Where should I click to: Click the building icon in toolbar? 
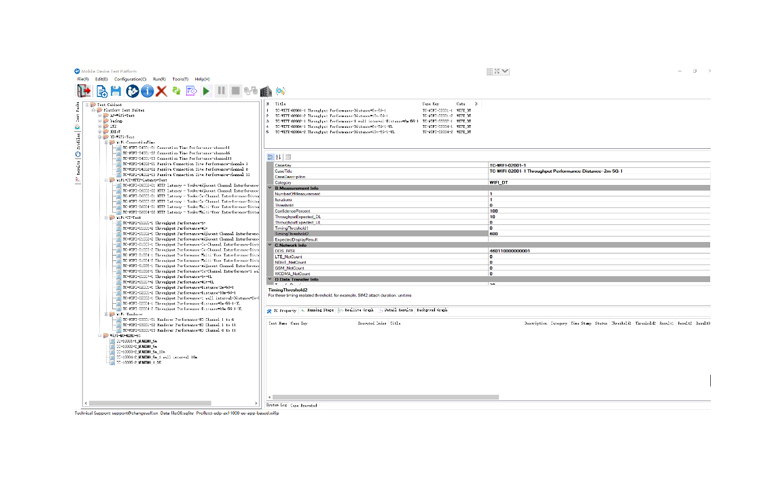point(266,91)
